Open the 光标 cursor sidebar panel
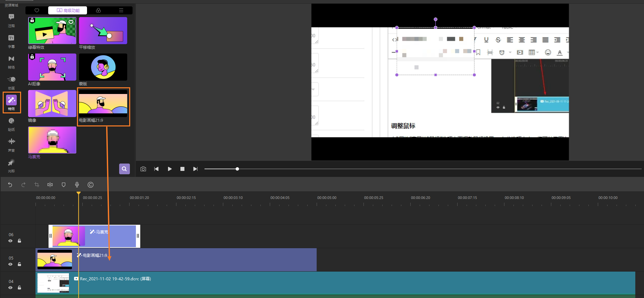 tap(11, 166)
